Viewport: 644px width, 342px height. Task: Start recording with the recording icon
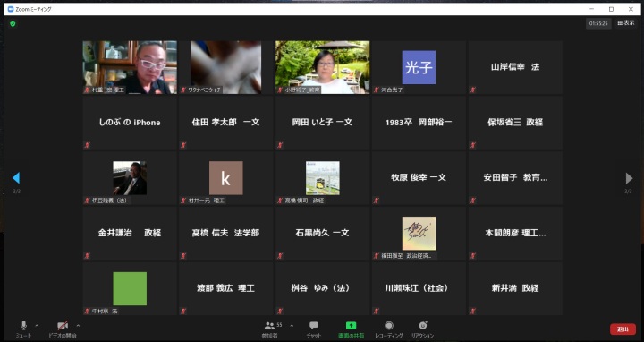pyautogui.click(x=389, y=326)
